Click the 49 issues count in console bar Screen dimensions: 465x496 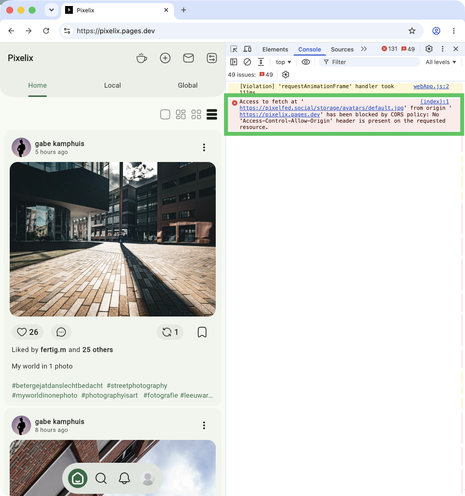point(266,75)
